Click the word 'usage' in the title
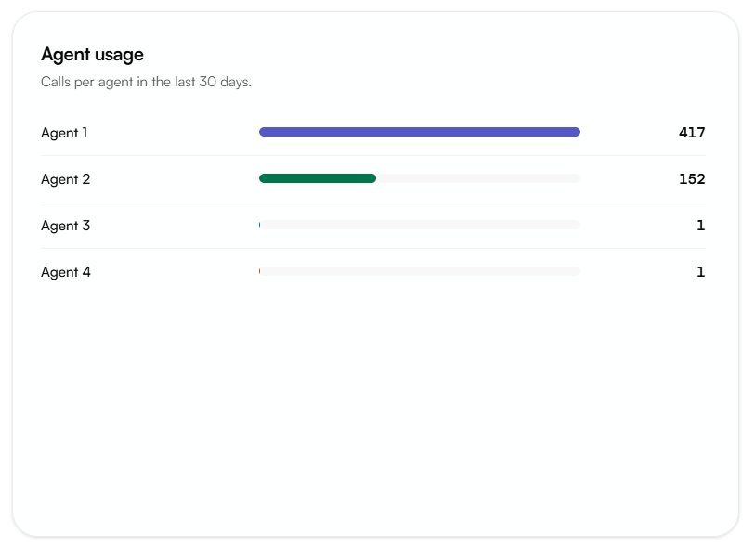The height and width of the screenshot is (560, 755). tap(119, 55)
